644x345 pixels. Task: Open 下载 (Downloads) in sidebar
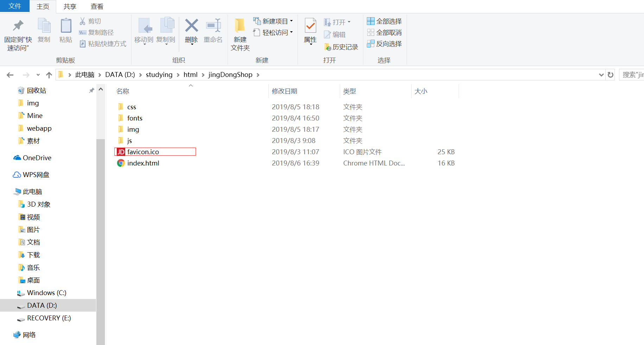pos(29,255)
